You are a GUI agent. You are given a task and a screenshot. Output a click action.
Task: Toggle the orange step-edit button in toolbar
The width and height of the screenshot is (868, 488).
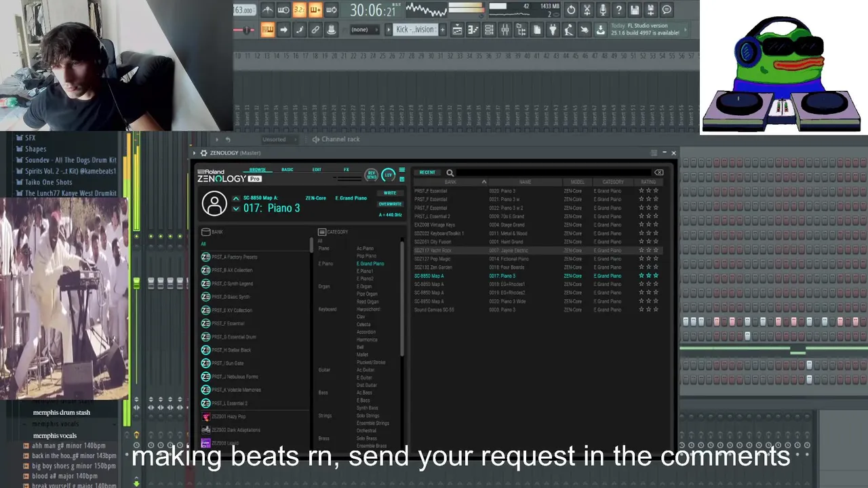point(315,10)
